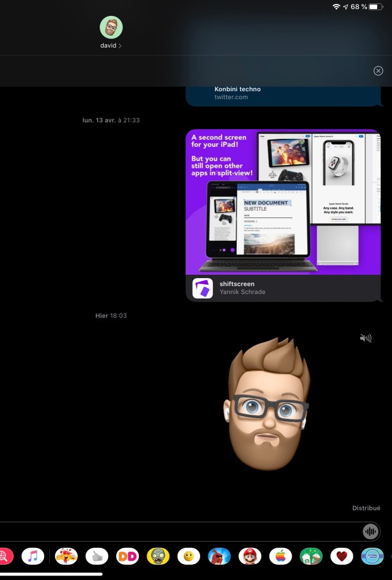392x580 pixels.
Task: Open the rainbow Apple logo sticker app
Action: pos(280,556)
